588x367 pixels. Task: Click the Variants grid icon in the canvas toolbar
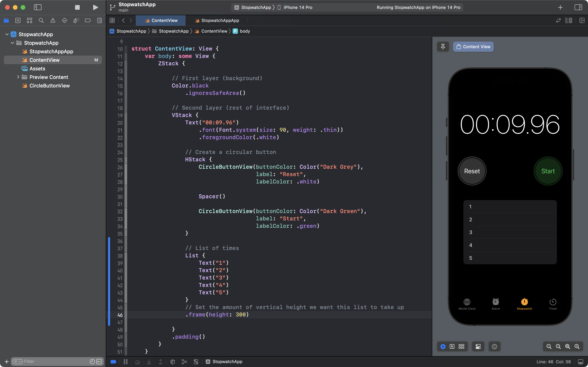click(461, 346)
